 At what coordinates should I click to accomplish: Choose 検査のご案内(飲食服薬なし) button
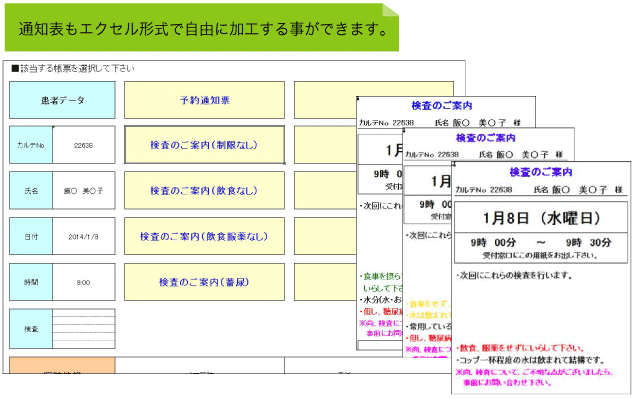click(204, 236)
